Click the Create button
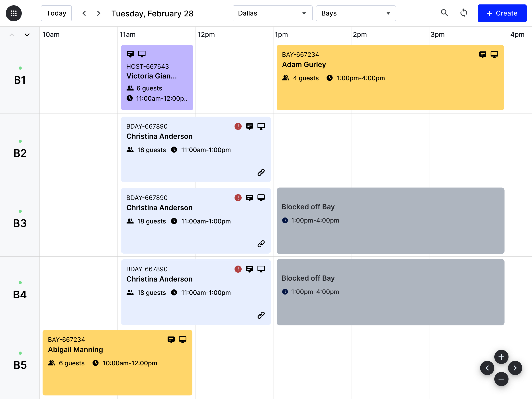 [502, 13]
